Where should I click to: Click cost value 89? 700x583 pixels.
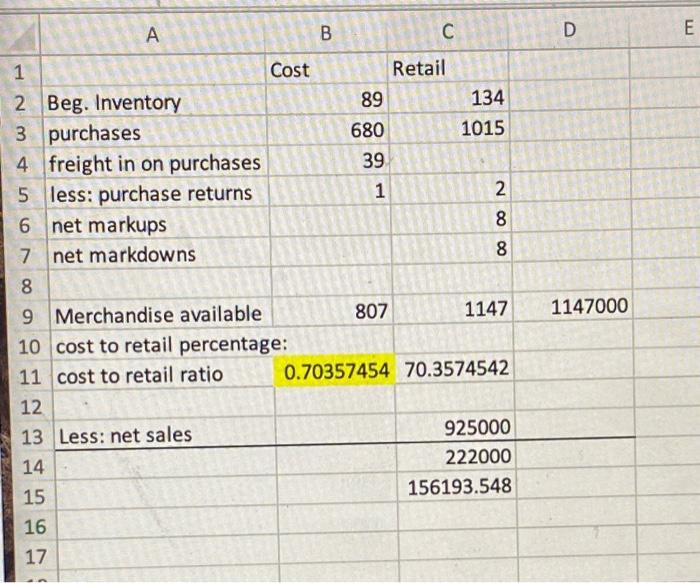coord(328,100)
